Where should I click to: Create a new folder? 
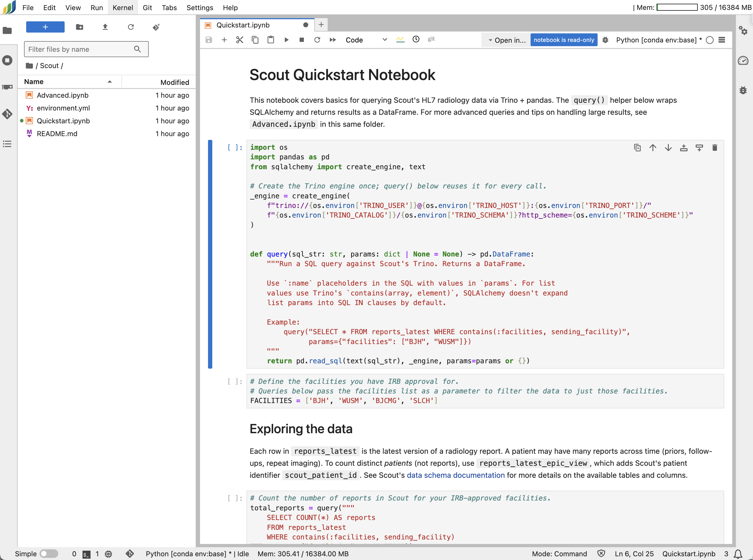pos(79,27)
